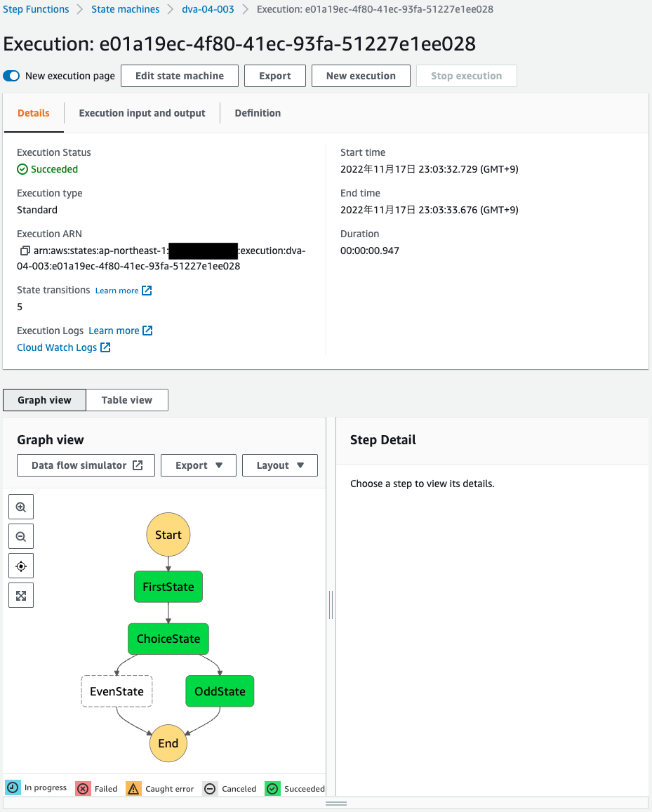The width and height of the screenshot is (652, 812).
Task: Select the FirstState node in the graph
Action: (168, 586)
